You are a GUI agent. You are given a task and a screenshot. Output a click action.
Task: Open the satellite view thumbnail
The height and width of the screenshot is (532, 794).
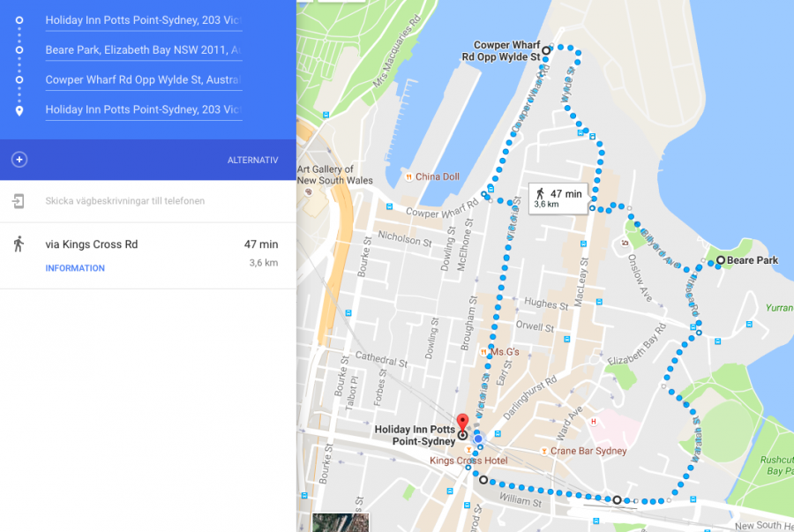pos(341,522)
